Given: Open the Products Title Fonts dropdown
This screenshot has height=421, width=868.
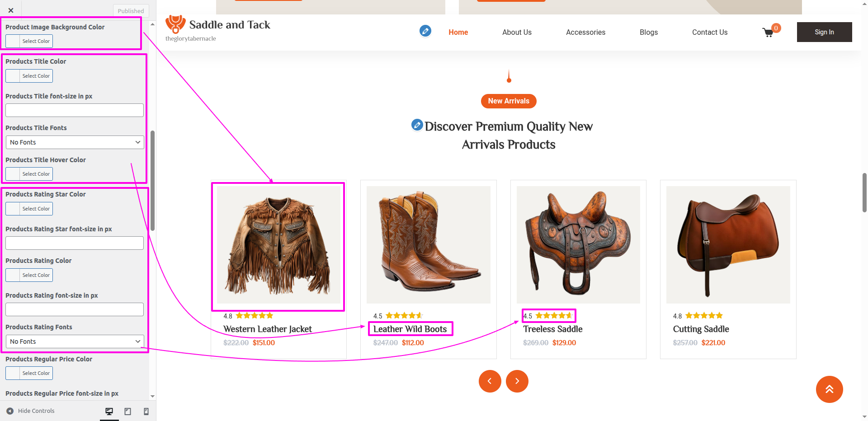Looking at the screenshot, I should point(75,142).
